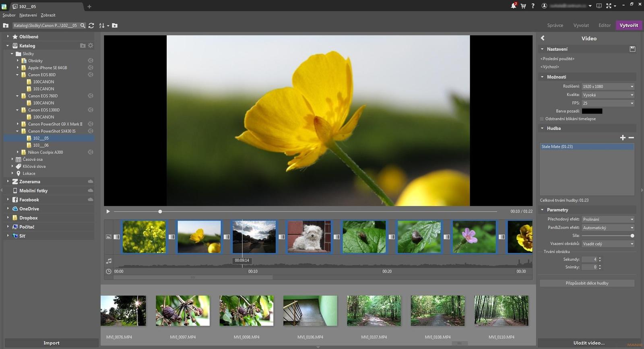Click the new folder icon in toolbar
Screen dimensions: 644x349
coord(115,25)
